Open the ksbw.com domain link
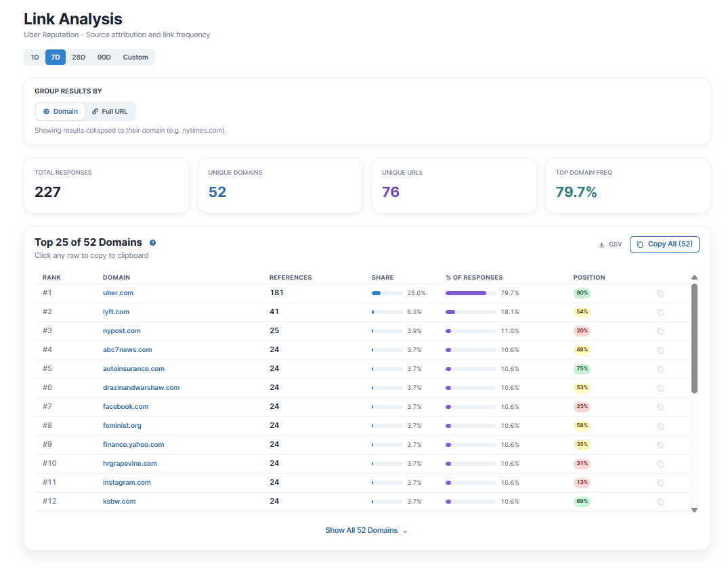Image resolution: width=728 pixels, height=568 pixels. [x=119, y=502]
